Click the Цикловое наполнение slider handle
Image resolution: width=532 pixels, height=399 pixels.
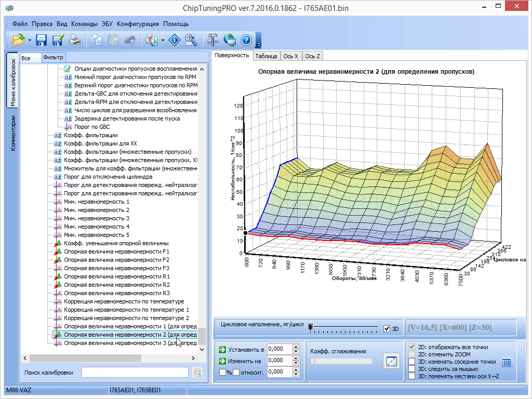click(x=310, y=327)
